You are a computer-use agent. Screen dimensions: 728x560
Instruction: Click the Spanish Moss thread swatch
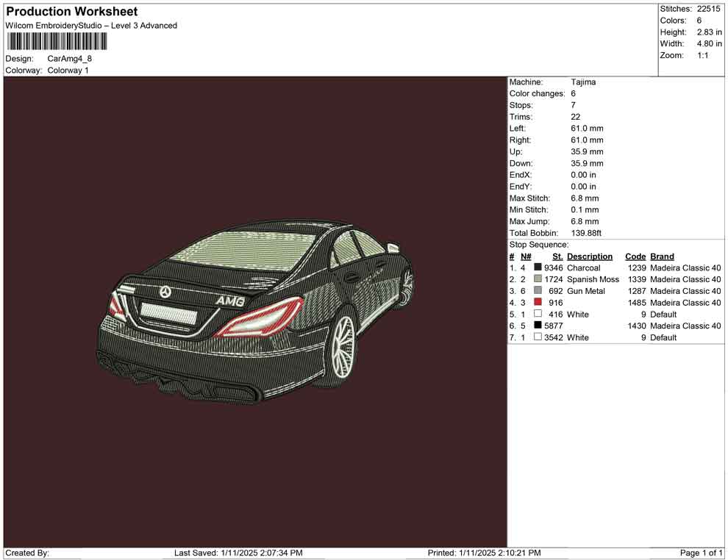[x=538, y=279]
